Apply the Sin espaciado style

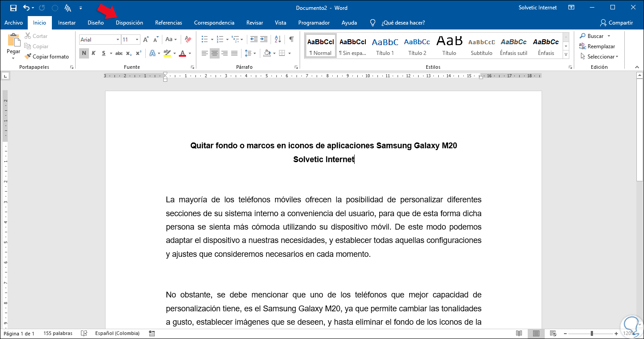pos(353,46)
